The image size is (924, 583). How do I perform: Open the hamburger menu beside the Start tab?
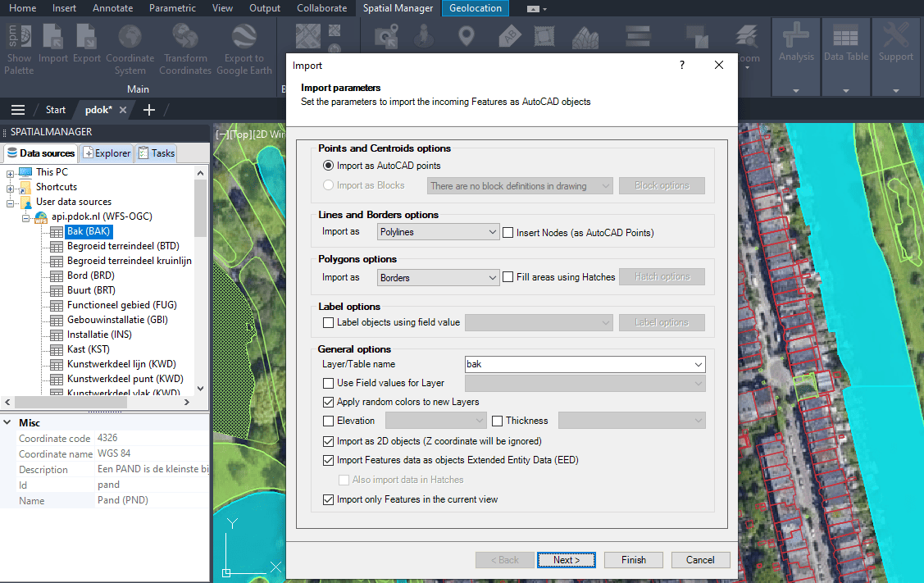click(x=18, y=110)
